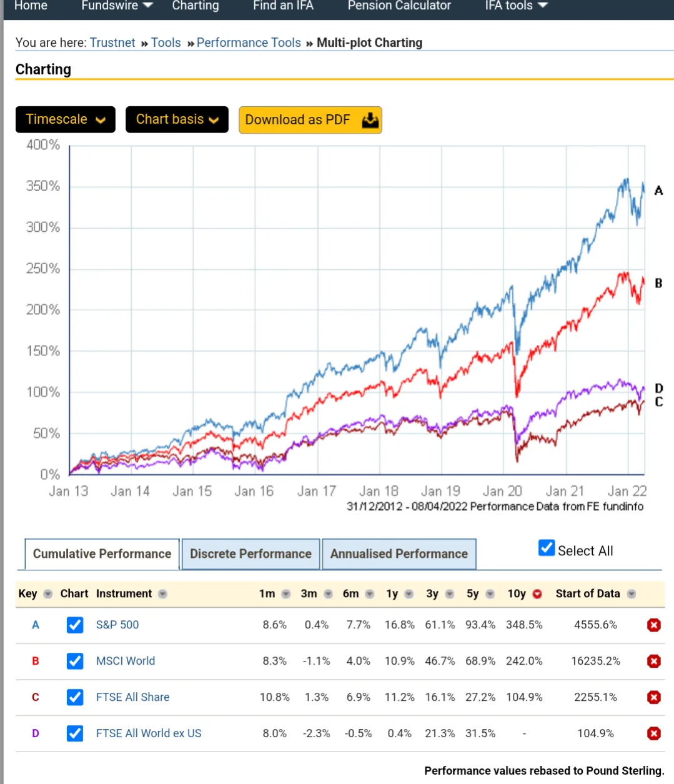Delete FTSE All World ex US using red X

point(653,733)
